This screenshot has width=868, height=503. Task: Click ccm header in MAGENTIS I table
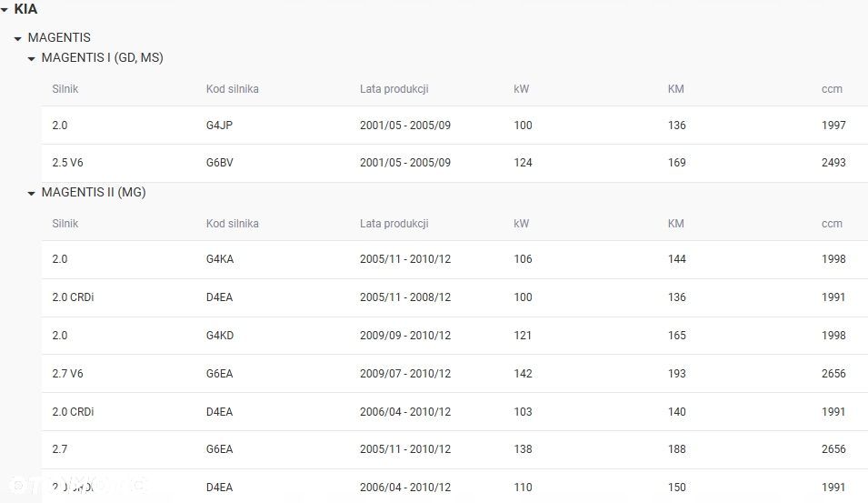coord(832,89)
